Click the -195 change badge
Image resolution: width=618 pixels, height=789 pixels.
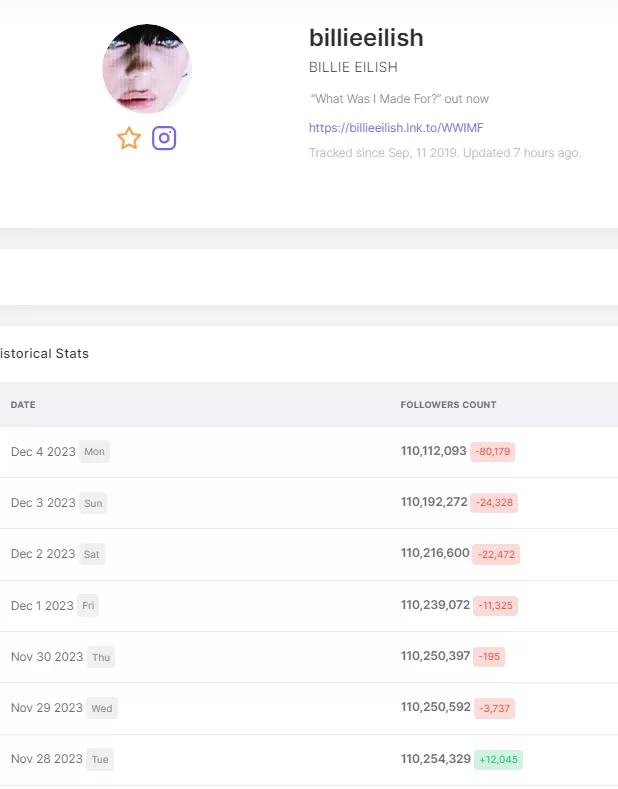pyautogui.click(x=489, y=657)
